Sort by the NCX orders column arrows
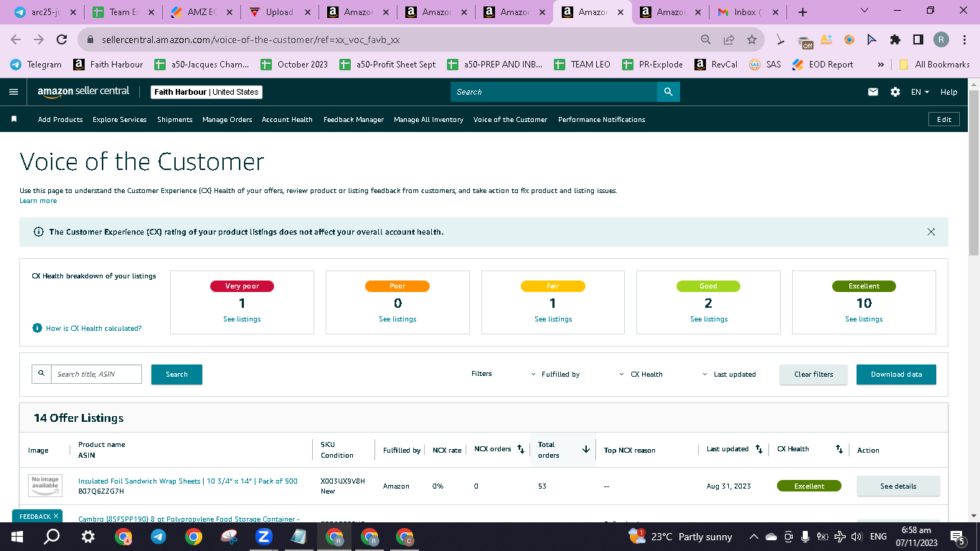This screenshot has width=980, height=551. (x=521, y=449)
